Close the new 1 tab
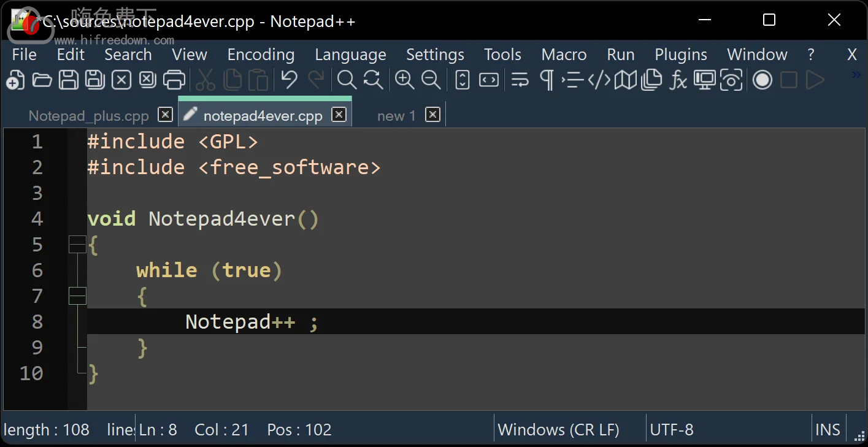Image resolution: width=868 pixels, height=447 pixels. tap(432, 114)
